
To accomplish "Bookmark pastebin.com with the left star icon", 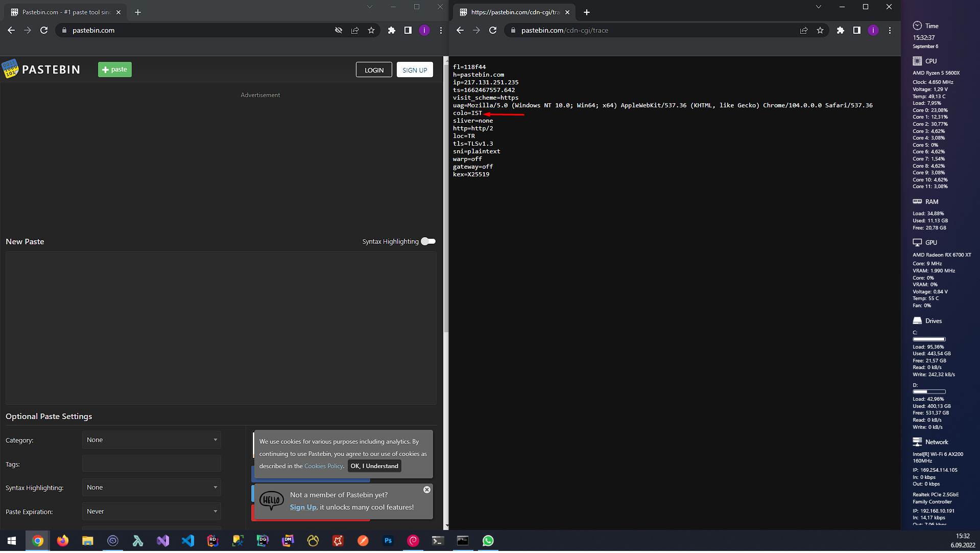I will (x=371, y=30).
